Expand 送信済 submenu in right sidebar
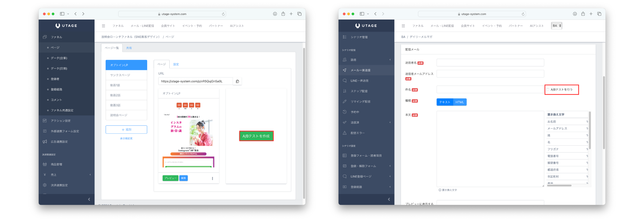644x221 pixels. 390,122
